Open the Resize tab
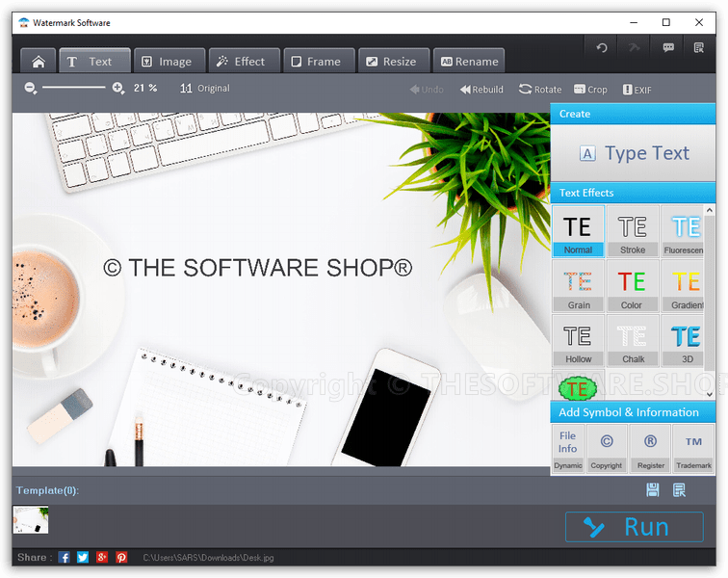Image resolution: width=728 pixels, height=578 pixels. [x=394, y=62]
